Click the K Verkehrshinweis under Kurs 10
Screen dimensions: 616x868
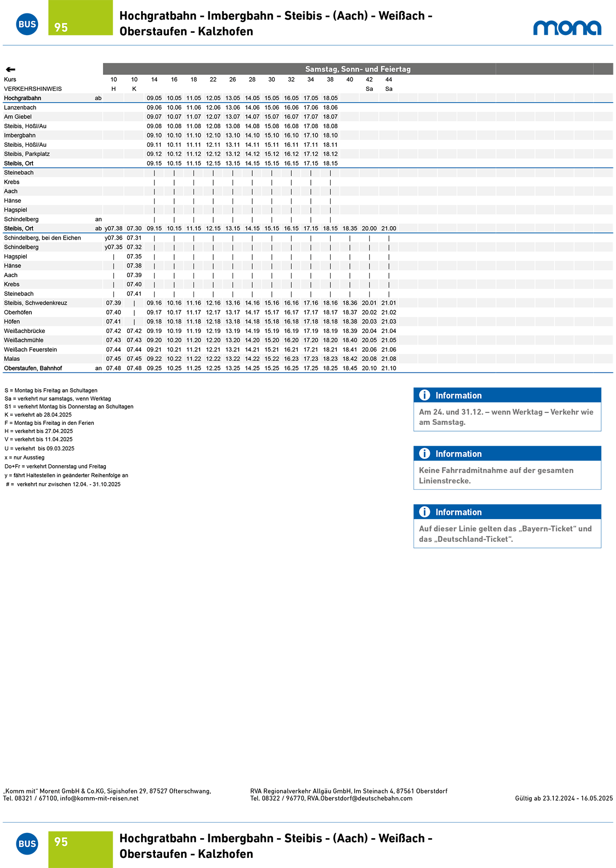tap(134, 89)
